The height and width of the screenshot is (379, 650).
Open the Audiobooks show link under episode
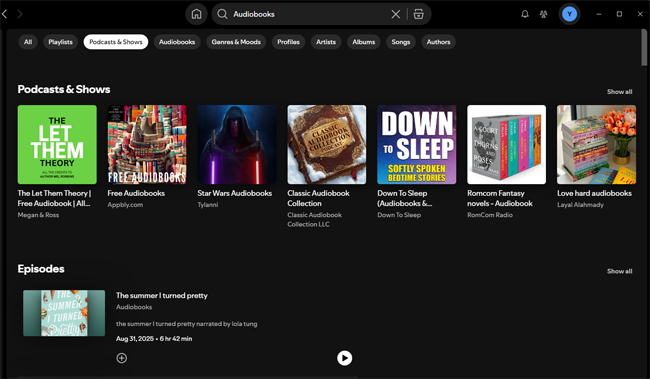134,307
